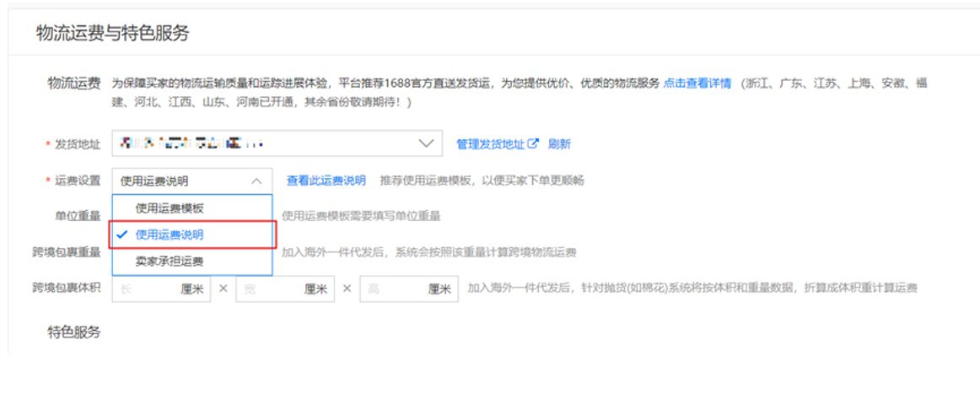This screenshot has width=980, height=394.
Task: Click the 发货地址 dropdown chevron arrow
Action: pos(425,143)
